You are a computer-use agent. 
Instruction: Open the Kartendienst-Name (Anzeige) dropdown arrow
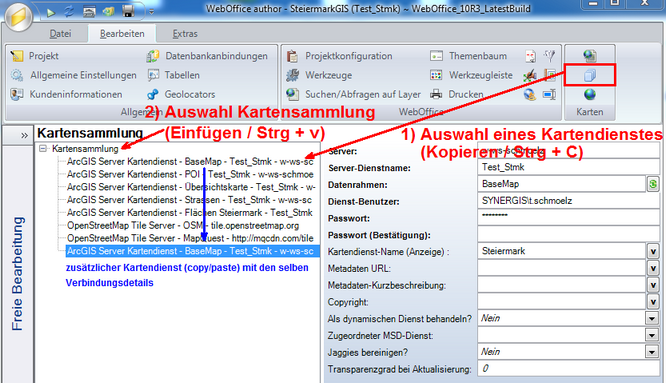tap(653, 251)
